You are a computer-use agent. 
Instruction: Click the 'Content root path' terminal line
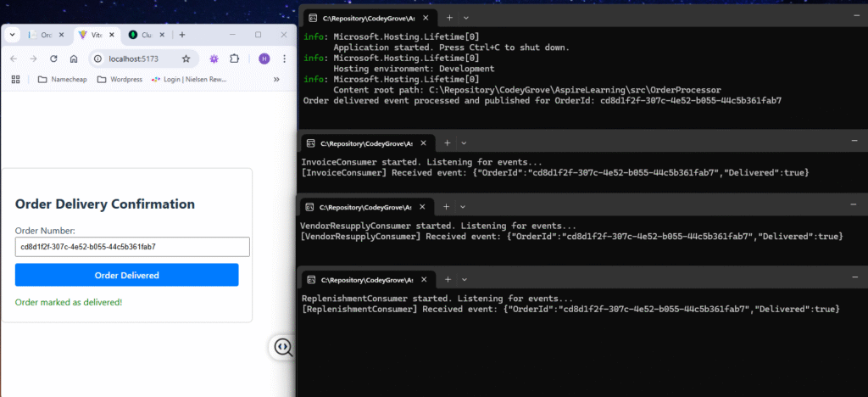pyautogui.click(x=527, y=90)
